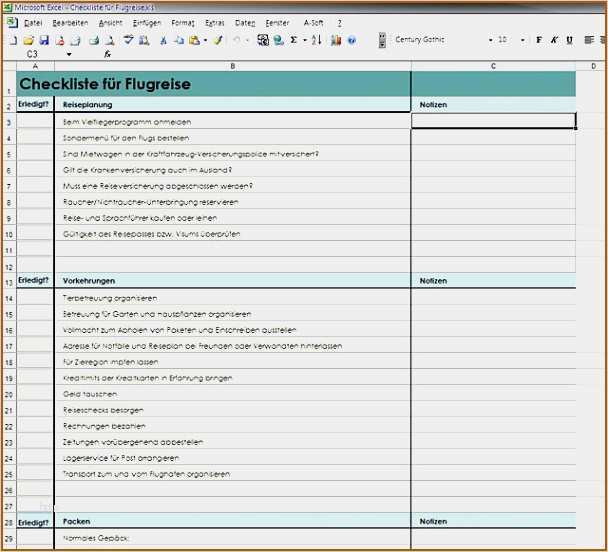Image resolution: width=608 pixels, height=552 pixels.
Task: Open the Ansicht menu
Action: coord(111,23)
